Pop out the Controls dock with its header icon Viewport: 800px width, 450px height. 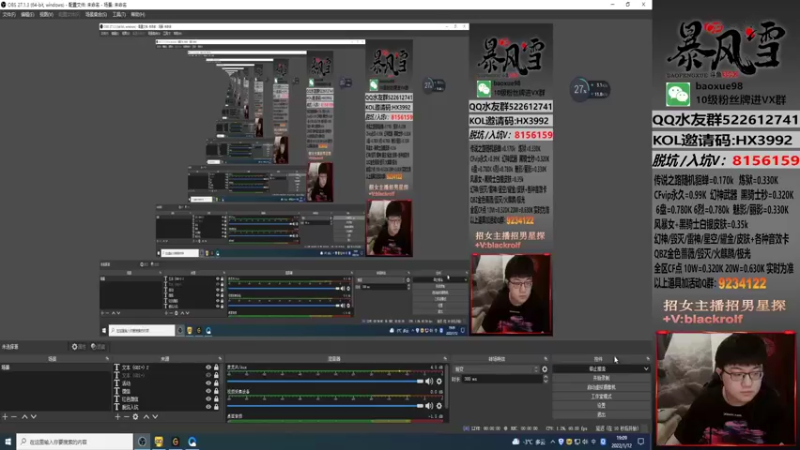pos(647,359)
